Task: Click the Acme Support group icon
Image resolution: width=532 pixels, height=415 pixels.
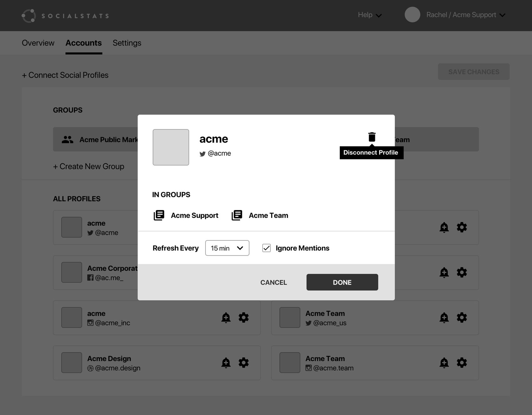Action: (159, 215)
